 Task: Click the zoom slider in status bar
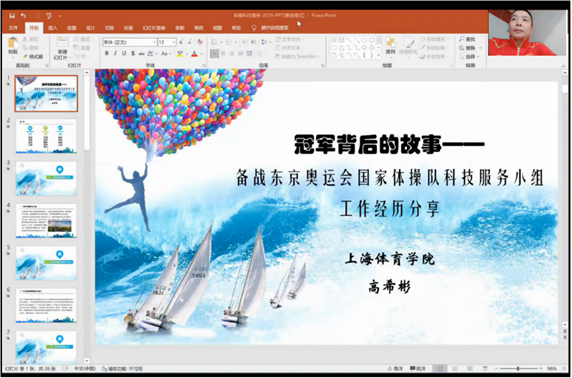[518, 369]
